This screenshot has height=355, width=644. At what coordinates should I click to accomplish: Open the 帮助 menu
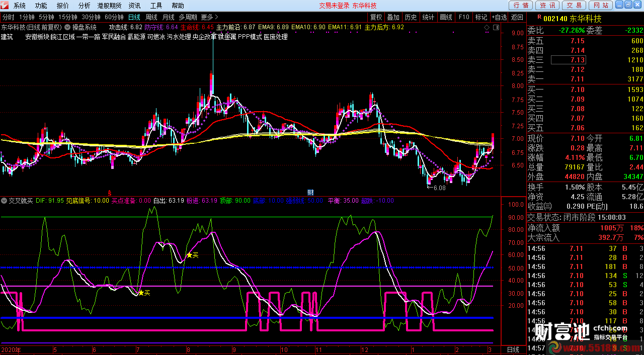pyautogui.click(x=178, y=6)
